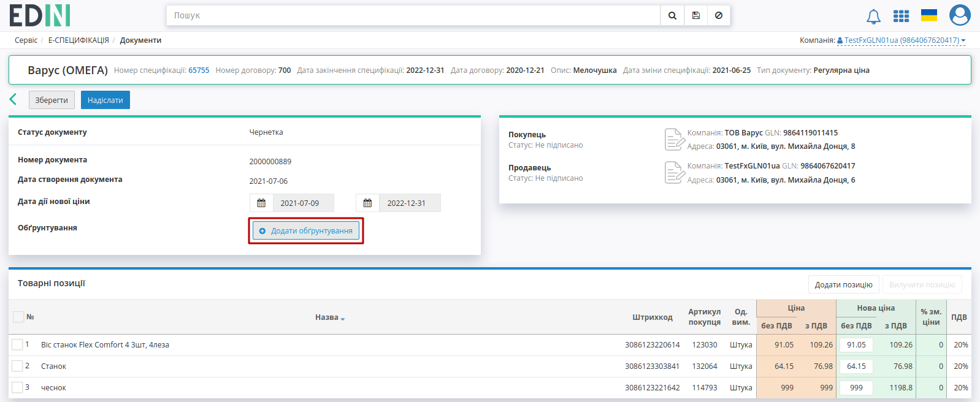Image resolution: width=980 pixels, height=402 pixels.
Task: Select the checkbox for чеснок row
Action: click(x=17, y=387)
